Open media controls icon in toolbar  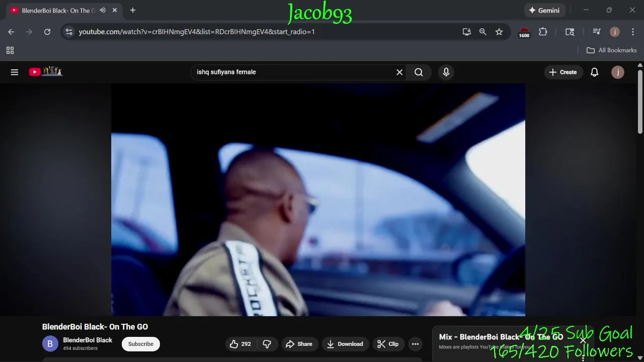coord(597,32)
